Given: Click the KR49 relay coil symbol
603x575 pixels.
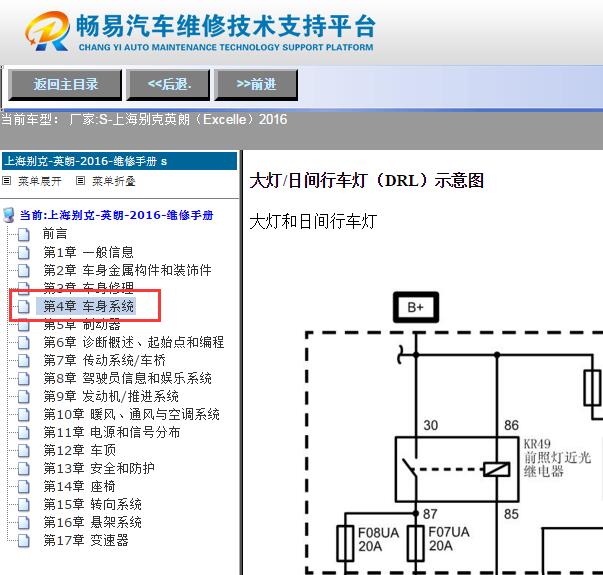Looking at the screenshot, I should tap(496, 470).
